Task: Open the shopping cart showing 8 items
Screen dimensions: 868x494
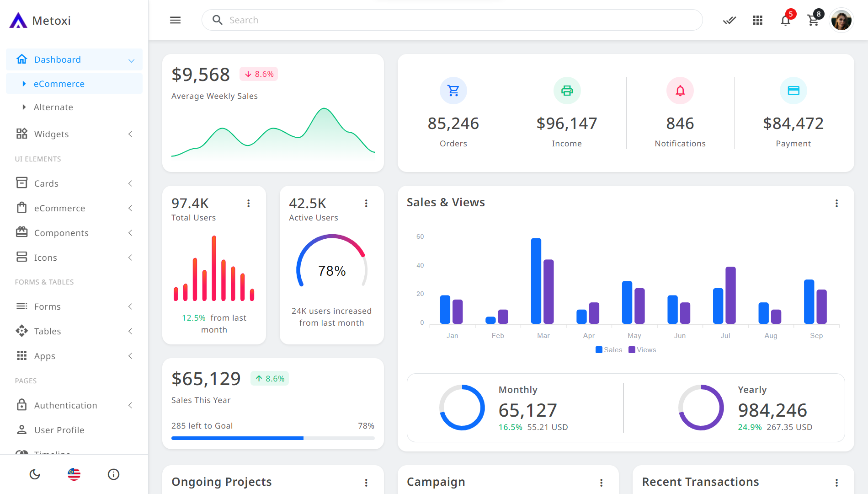Action: coord(814,20)
